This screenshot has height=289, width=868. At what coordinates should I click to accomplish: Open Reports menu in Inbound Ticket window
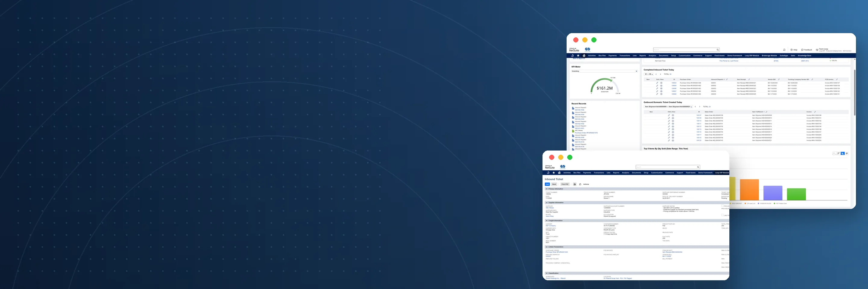(616, 173)
